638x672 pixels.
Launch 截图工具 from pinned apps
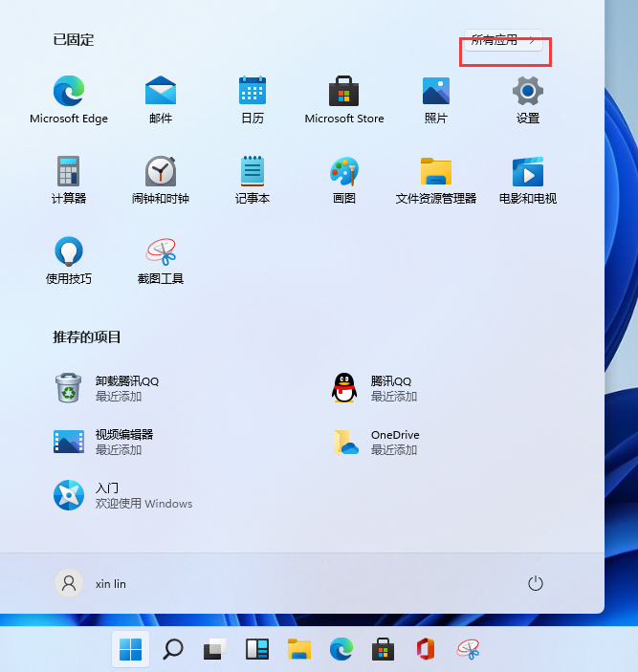(x=161, y=260)
